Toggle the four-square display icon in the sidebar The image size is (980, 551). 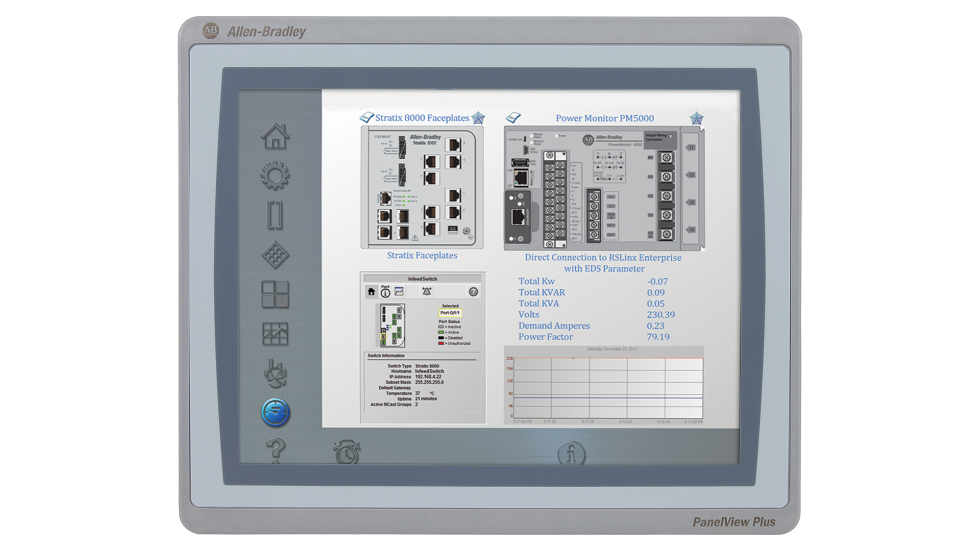click(x=276, y=293)
